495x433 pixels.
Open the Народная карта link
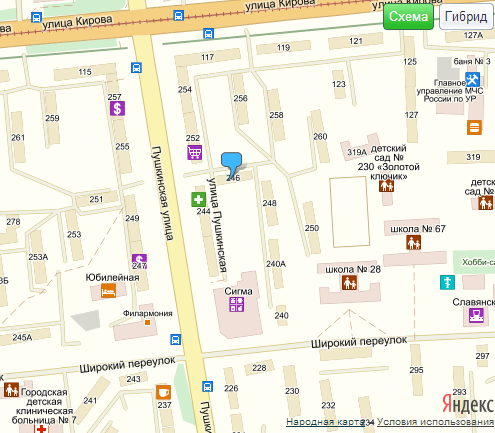[325, 422]
